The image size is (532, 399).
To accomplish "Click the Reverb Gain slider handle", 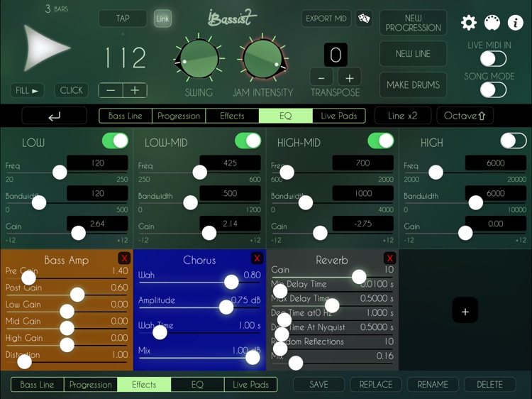I will pyautogui.click(x=359, y=277).
